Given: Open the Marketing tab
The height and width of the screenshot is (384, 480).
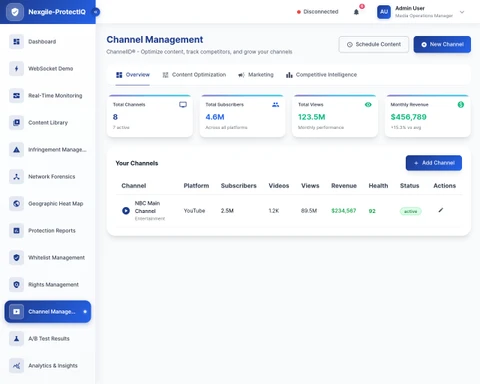Looking at the screenshot, I should click(256, 75).
